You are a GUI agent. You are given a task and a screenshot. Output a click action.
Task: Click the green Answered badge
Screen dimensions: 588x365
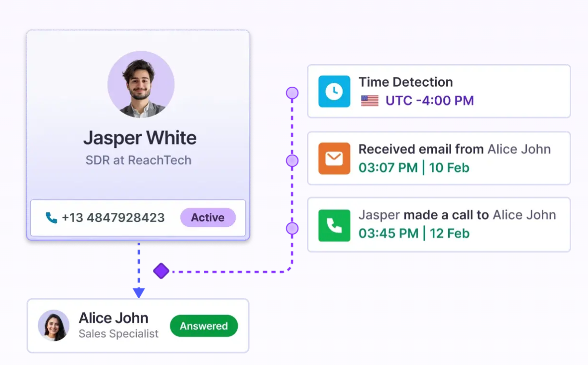[204, 326]
